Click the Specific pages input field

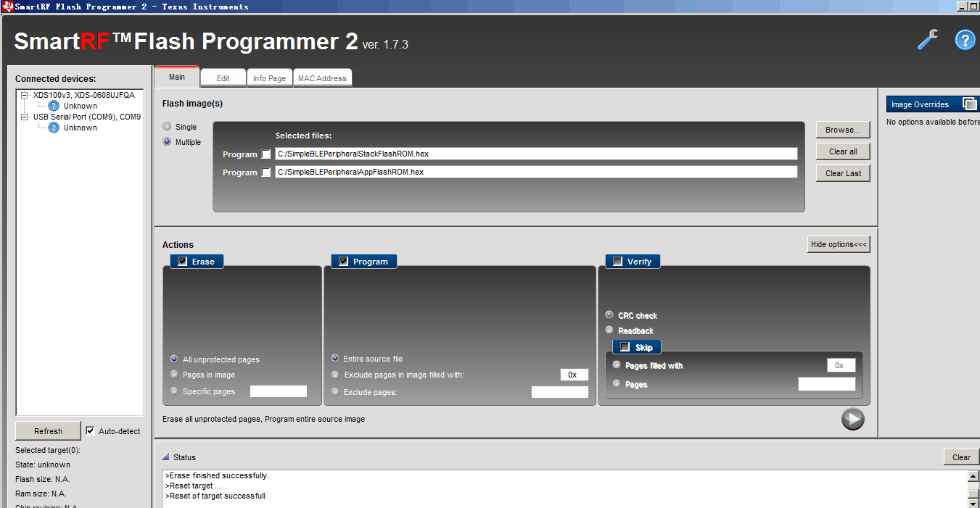click(x=279, y=391)
